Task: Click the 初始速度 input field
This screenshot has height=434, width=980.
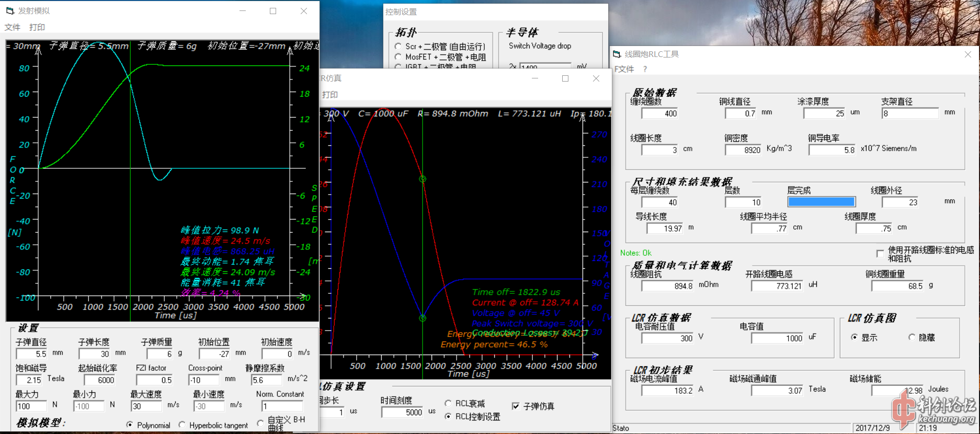Action: point(277,354)
